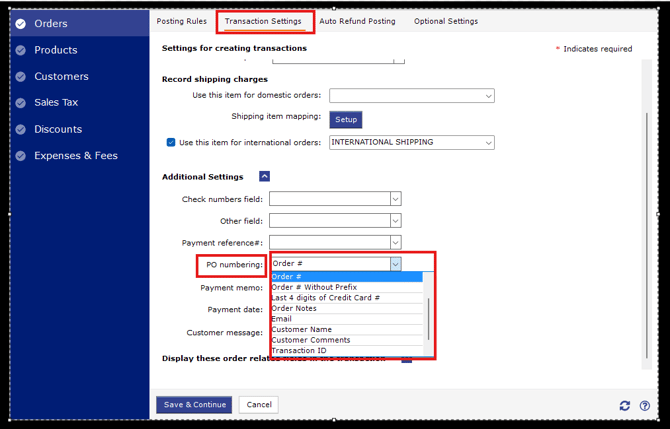Viewport: 670px width, 429px height.
Task: Open the help question mark icon
Action: pos(644,405)
